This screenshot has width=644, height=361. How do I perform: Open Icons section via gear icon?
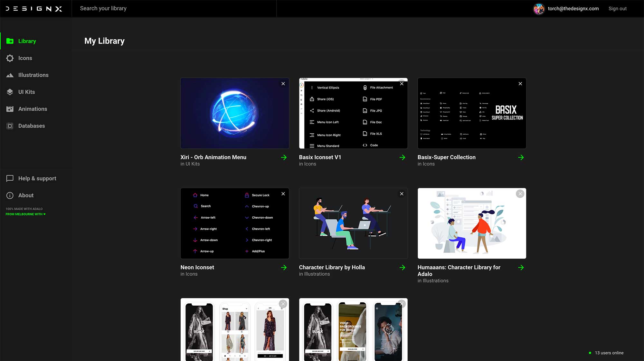pos(10,58)
